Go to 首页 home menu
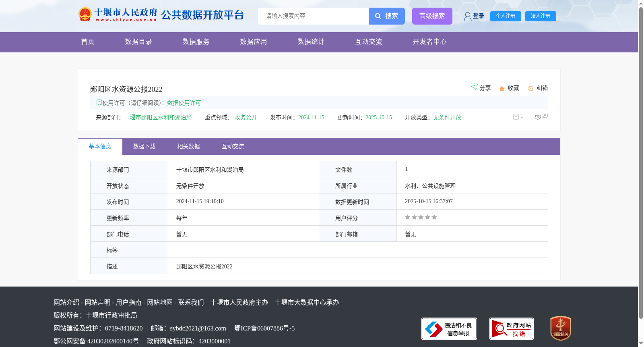This screenshot has width=644, height=347. coord(88,42)
